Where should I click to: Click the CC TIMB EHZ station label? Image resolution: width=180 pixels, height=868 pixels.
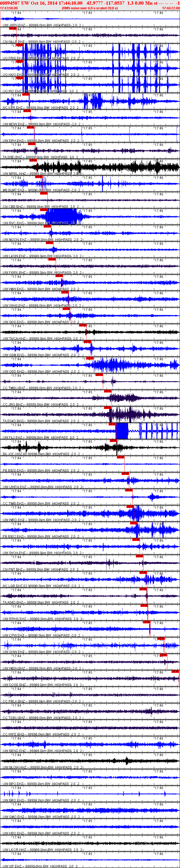click(14, 504)
